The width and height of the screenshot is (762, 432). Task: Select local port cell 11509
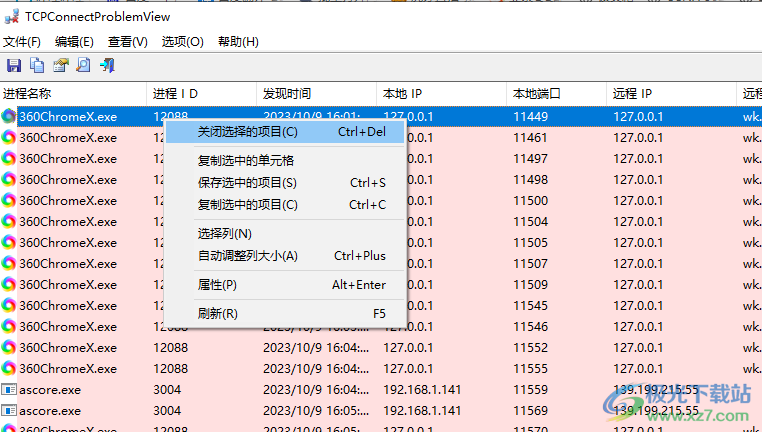[531, 284]
